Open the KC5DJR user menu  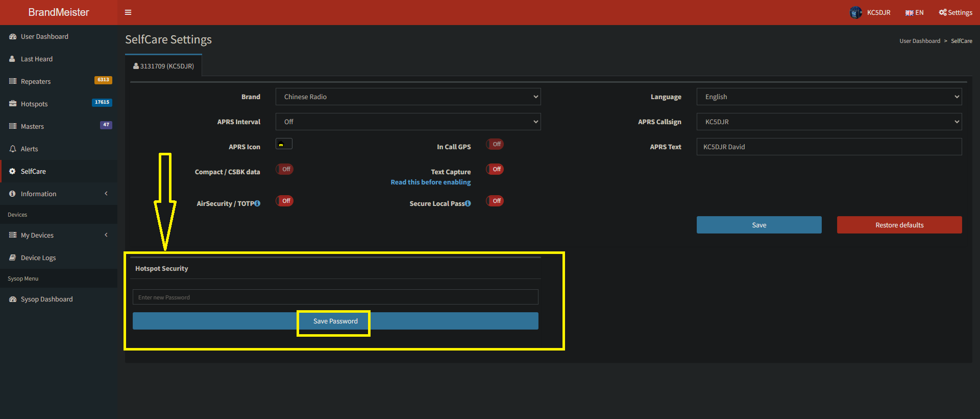870,12
